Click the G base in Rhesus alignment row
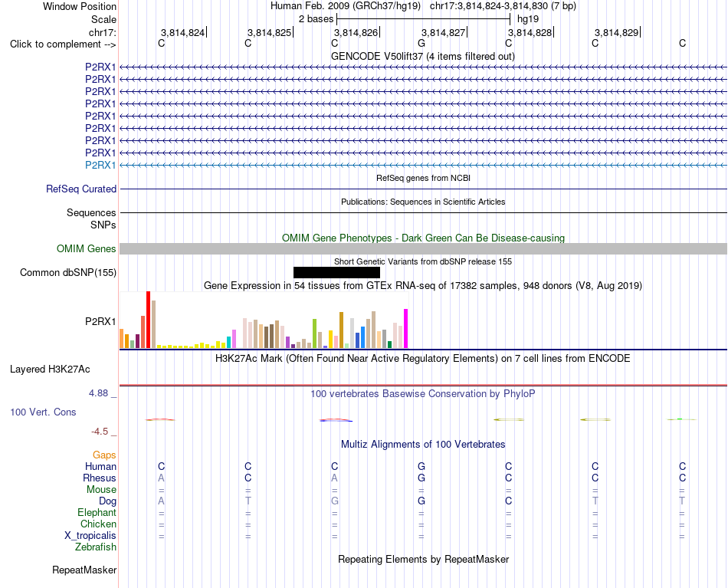The height and width of the screenshot is (588, 728). (x=421, y=478)
